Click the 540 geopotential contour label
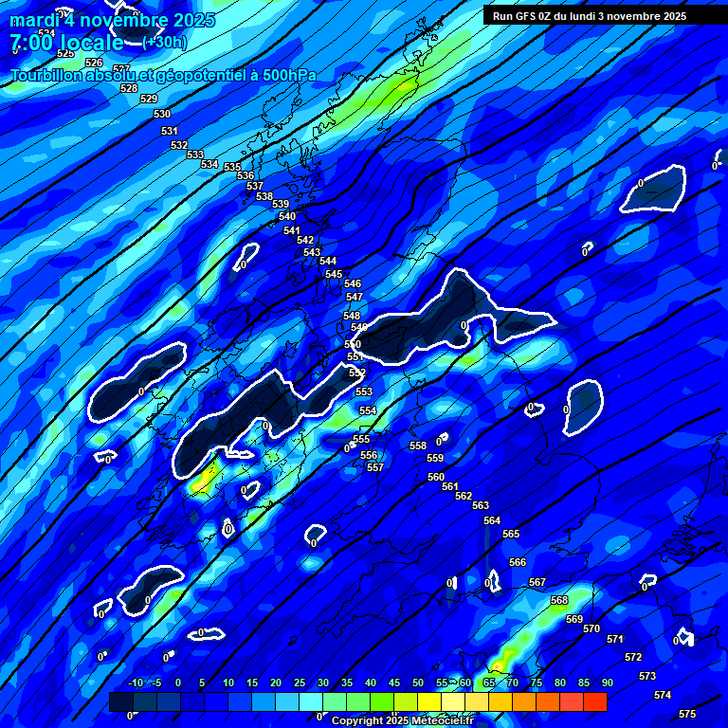The image size is (728, 728). point(287,216)
